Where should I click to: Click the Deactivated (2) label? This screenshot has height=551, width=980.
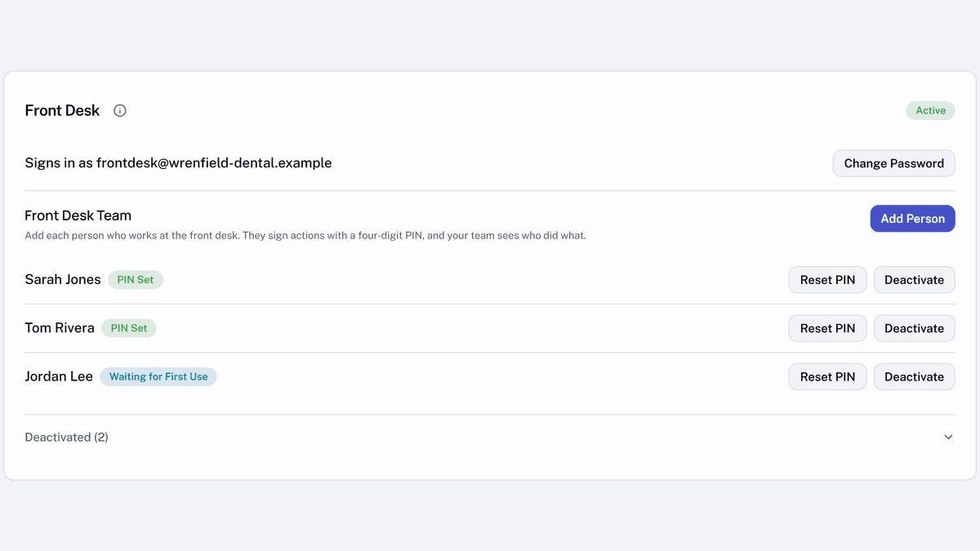pos(67,438)
